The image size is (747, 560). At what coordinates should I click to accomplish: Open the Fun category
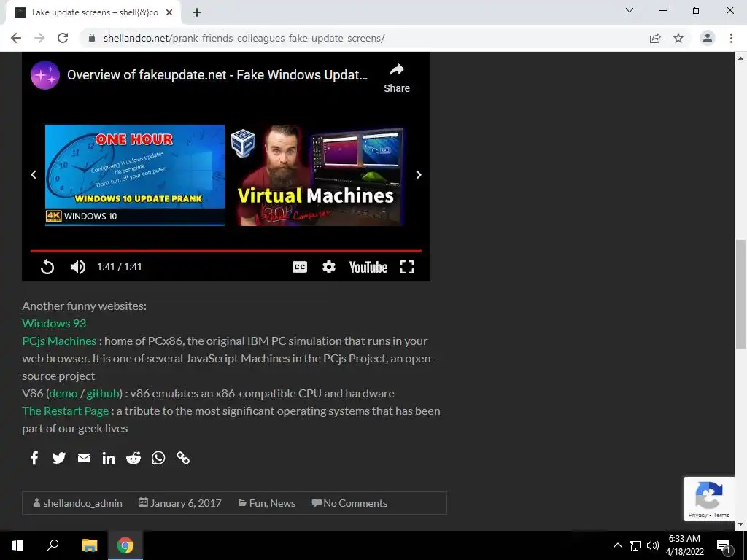coord(258,503)
